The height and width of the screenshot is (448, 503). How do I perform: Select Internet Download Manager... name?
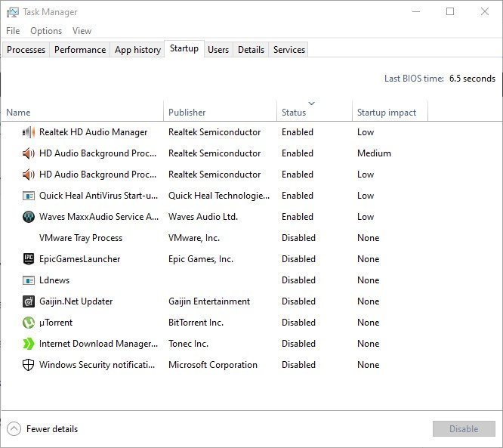(98, 344)
